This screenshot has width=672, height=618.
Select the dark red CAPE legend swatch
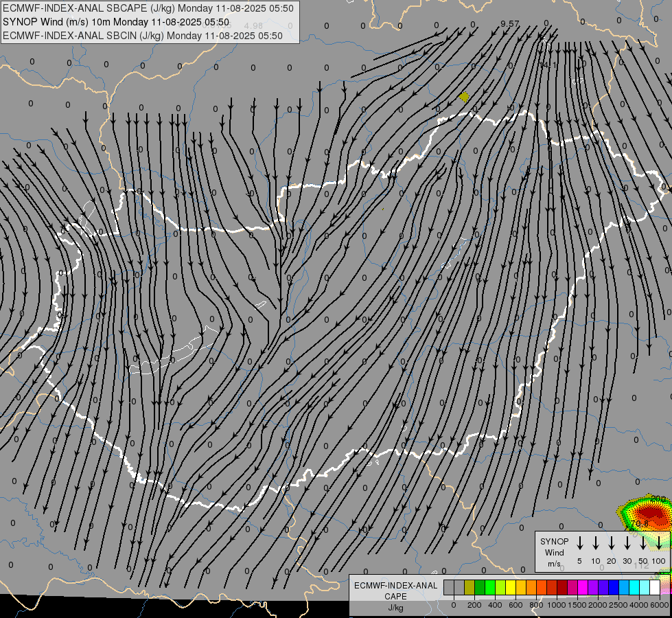click(x=562, y=587)
